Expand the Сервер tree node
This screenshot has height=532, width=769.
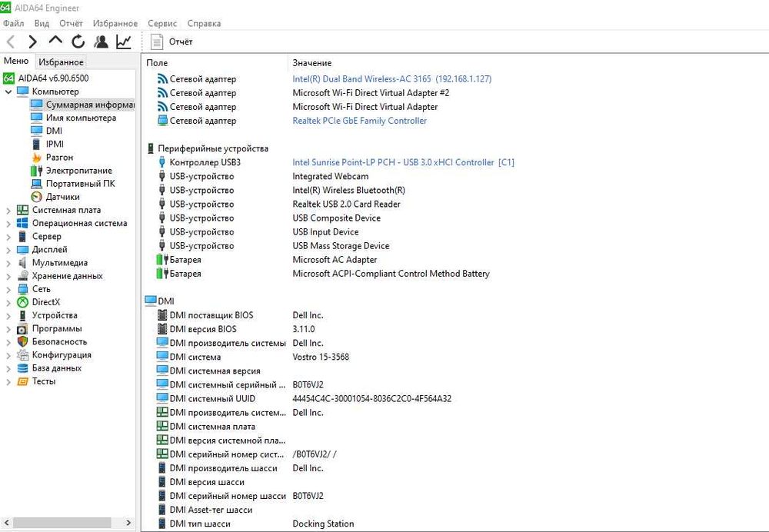tap(8, 237)
